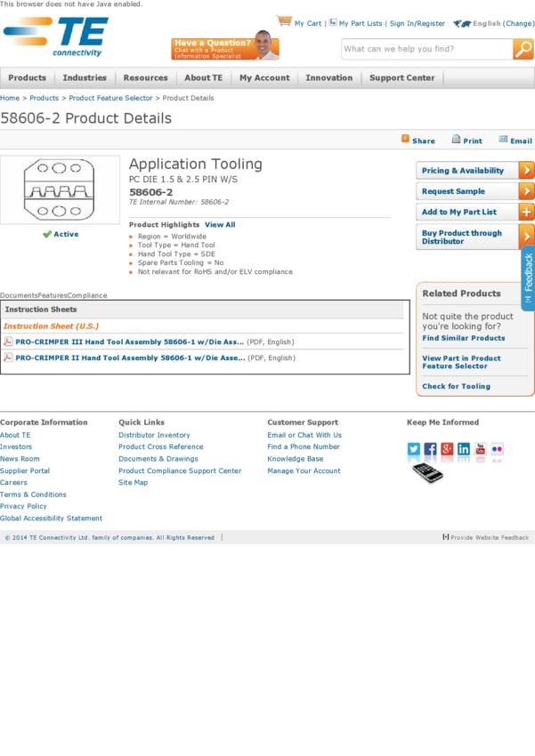The image size is (535, 756).
Task: Click the Print page icon
Action: tap(457, 140)
